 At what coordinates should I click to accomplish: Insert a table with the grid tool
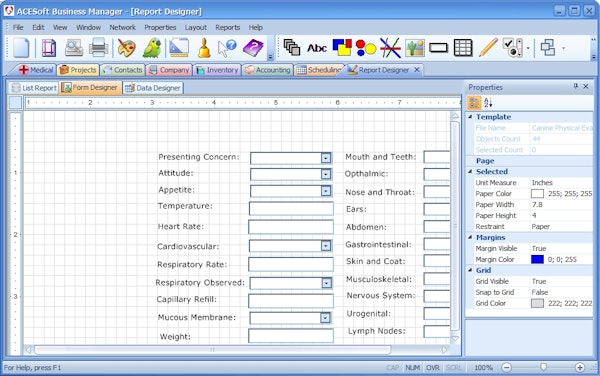[463, 48]
